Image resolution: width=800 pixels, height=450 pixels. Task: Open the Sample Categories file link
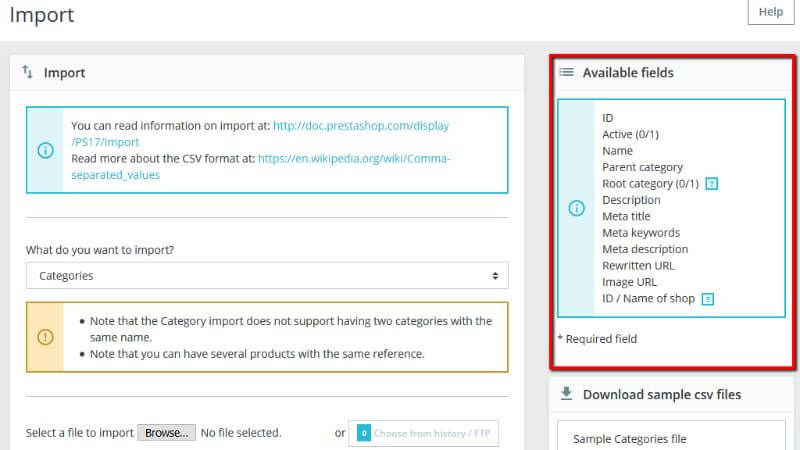click(630, 439)
